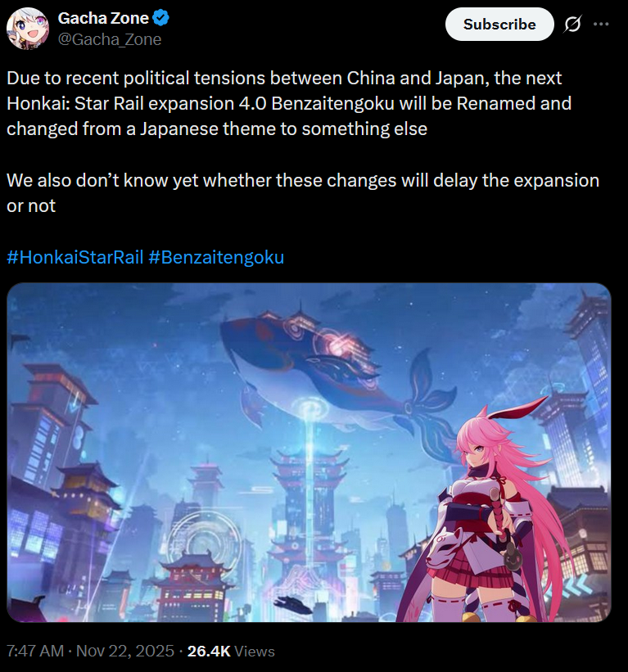This screenshot has width=628, height=672.
Task: View the 26.4K Views count
Action: (231, 651)
